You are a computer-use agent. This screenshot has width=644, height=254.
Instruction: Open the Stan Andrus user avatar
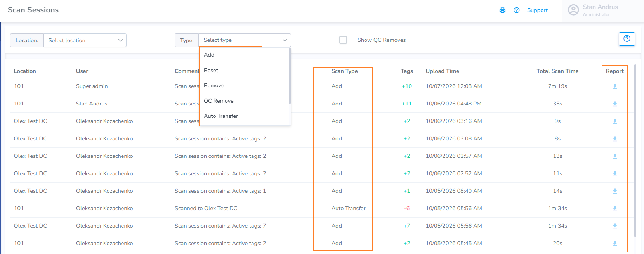coord(573,10)
